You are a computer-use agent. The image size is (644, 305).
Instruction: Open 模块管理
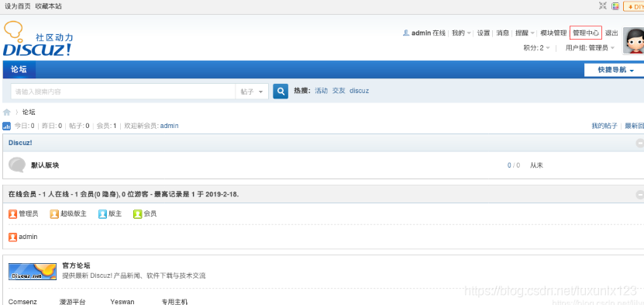pos(553,33)
